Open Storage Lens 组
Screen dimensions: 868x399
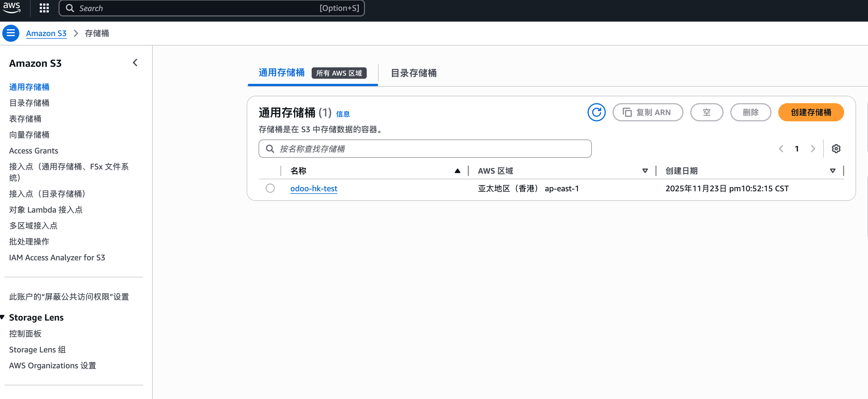point(37,350)
